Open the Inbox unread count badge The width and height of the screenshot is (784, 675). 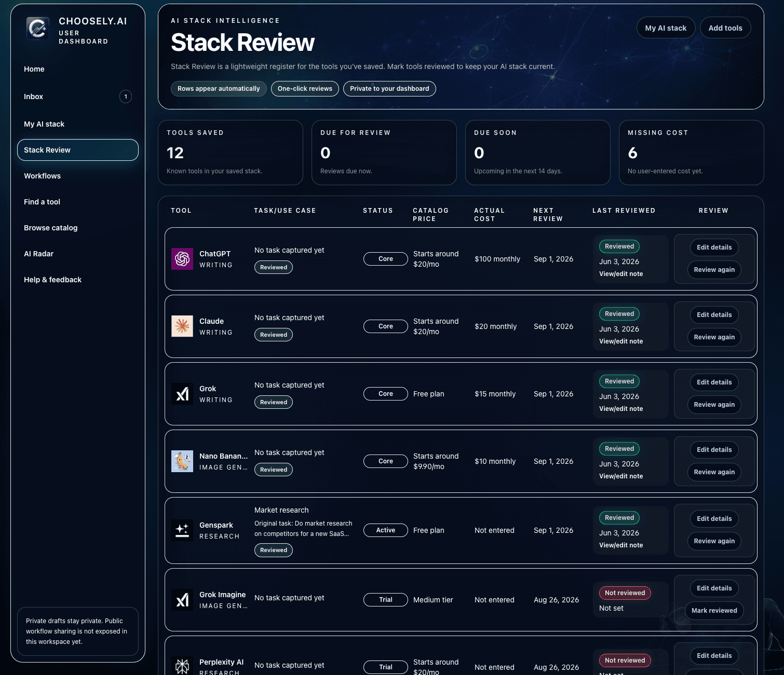(x=126, y=97)
